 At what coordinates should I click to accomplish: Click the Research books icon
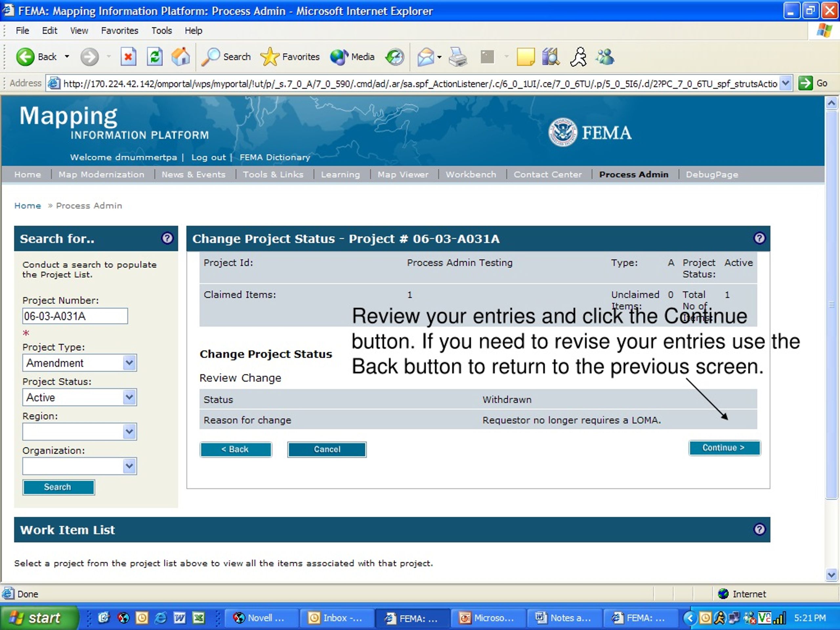pos(551,57)
